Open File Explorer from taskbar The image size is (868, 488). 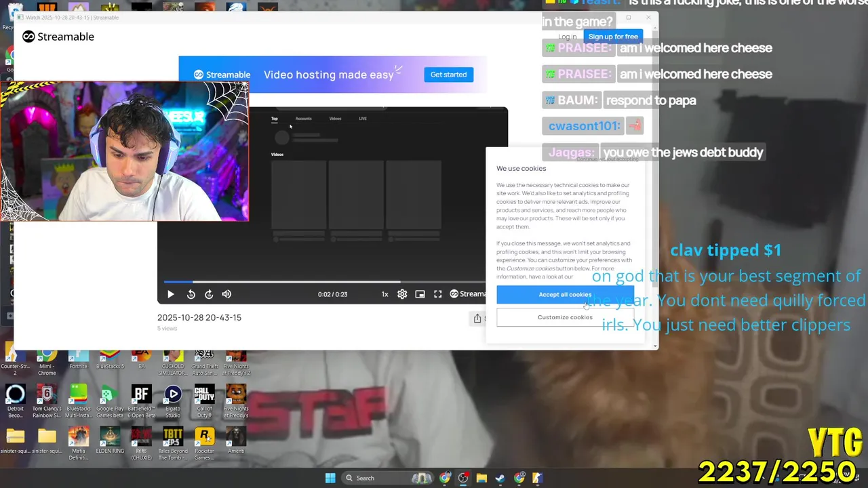tap(481, 478)
